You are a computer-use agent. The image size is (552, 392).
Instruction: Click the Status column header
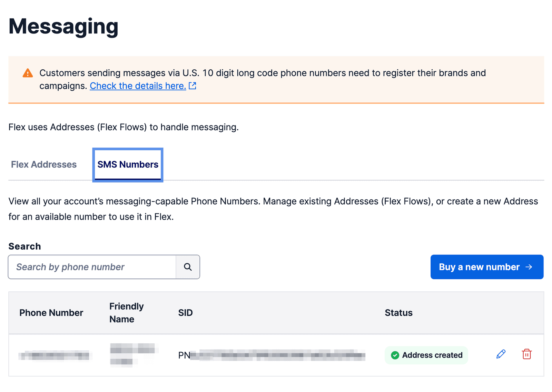click(x=398, y=313)
